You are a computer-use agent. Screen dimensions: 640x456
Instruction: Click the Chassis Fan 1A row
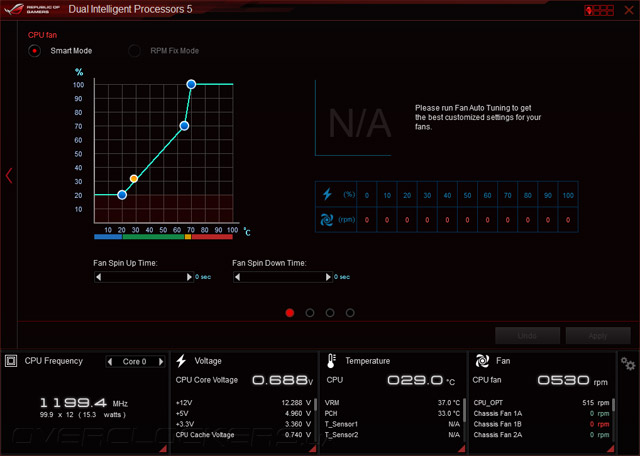(541, 414)
